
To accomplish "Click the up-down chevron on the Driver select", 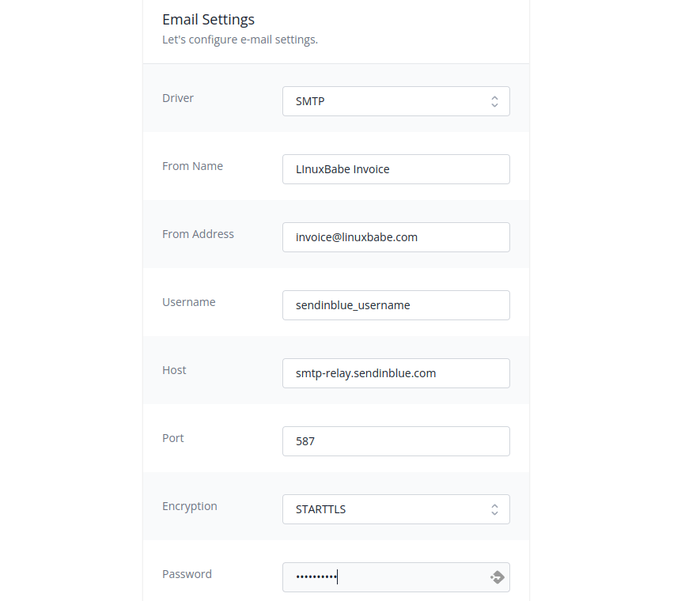I will [x=494, y=101].
